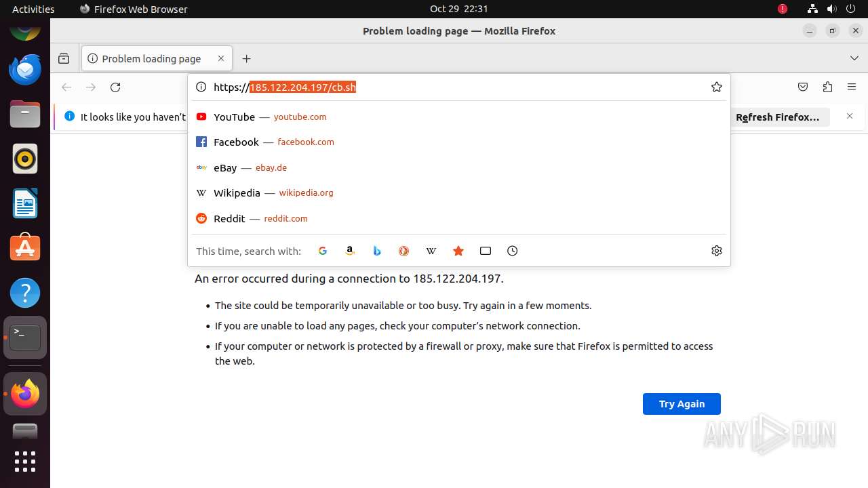Open Firefox View
Screen dimensions: 868x488
tap(64, 58)
